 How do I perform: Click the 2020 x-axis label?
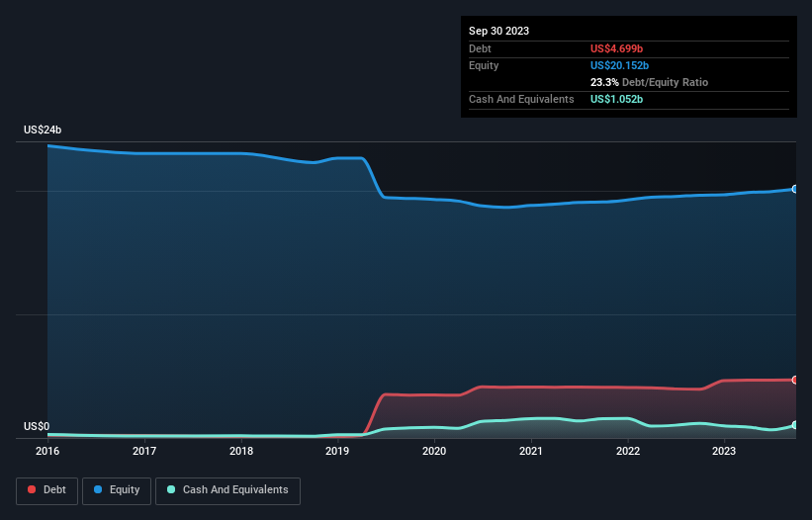(434, 451)
